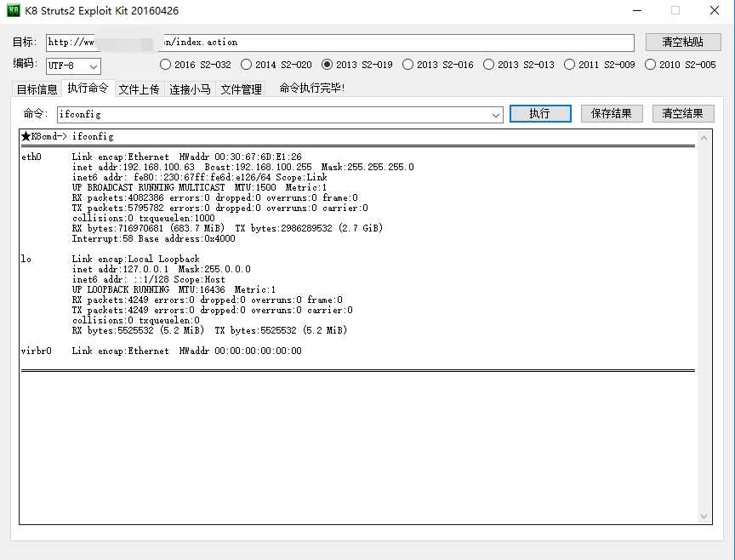The height and width of the screenshot is (560, 735).
Task: Click the 命令: command label
Action: (36, 113)
